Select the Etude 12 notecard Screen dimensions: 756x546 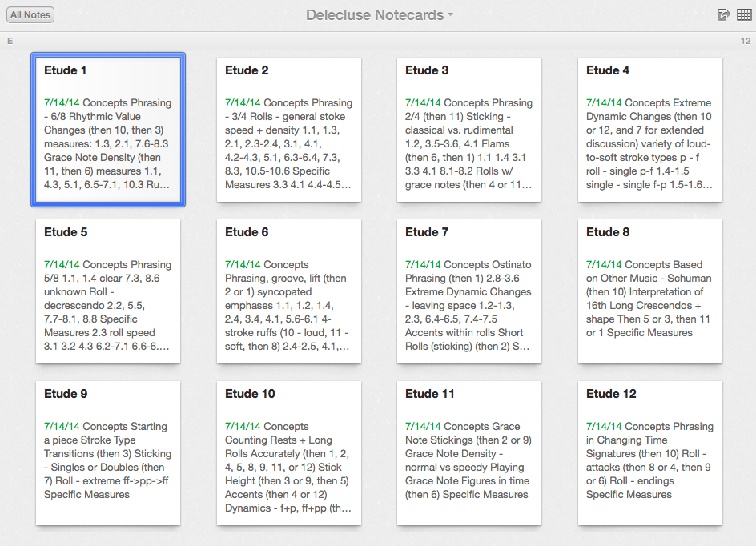(x=650, y=453)
